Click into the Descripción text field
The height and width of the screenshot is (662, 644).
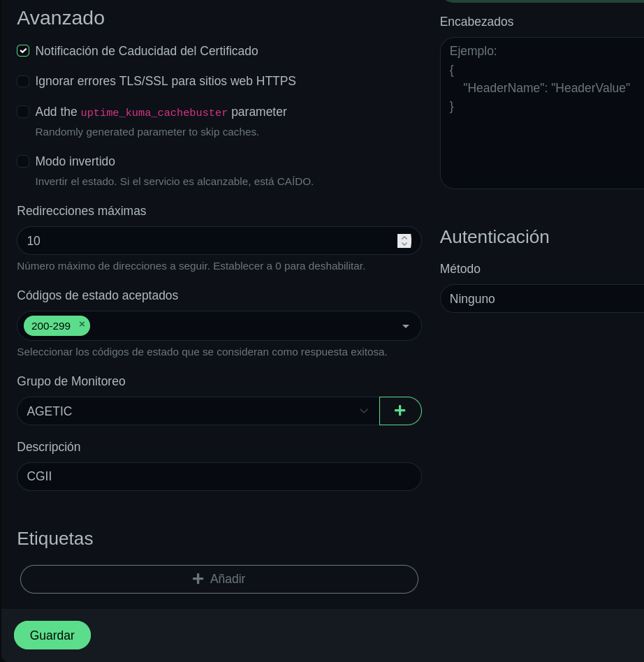pos(219,476)
